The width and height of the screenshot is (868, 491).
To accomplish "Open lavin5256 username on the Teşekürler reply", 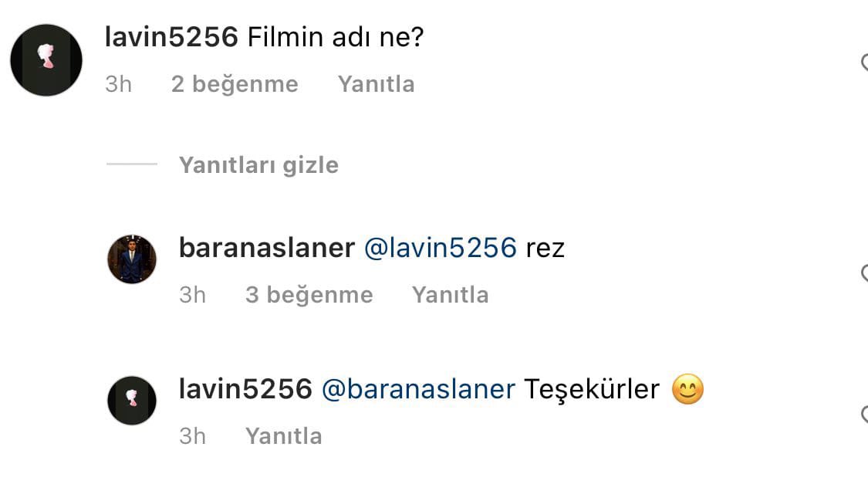I will click(246, 389).
